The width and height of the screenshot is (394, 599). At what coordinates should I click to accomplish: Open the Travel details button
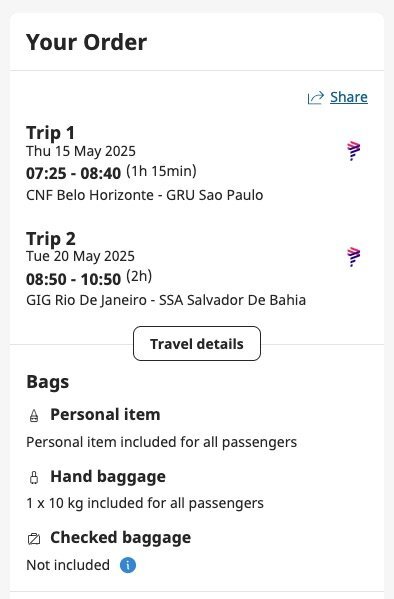click(x=197, y=344)
